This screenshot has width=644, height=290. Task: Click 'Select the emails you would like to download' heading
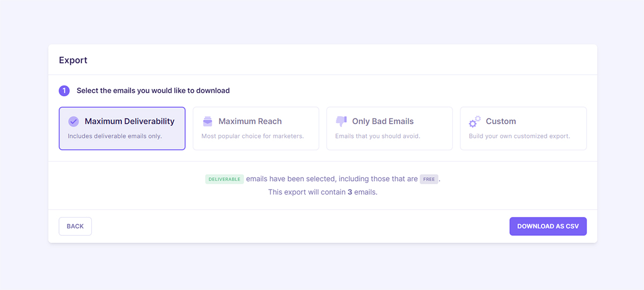(153, 91)
